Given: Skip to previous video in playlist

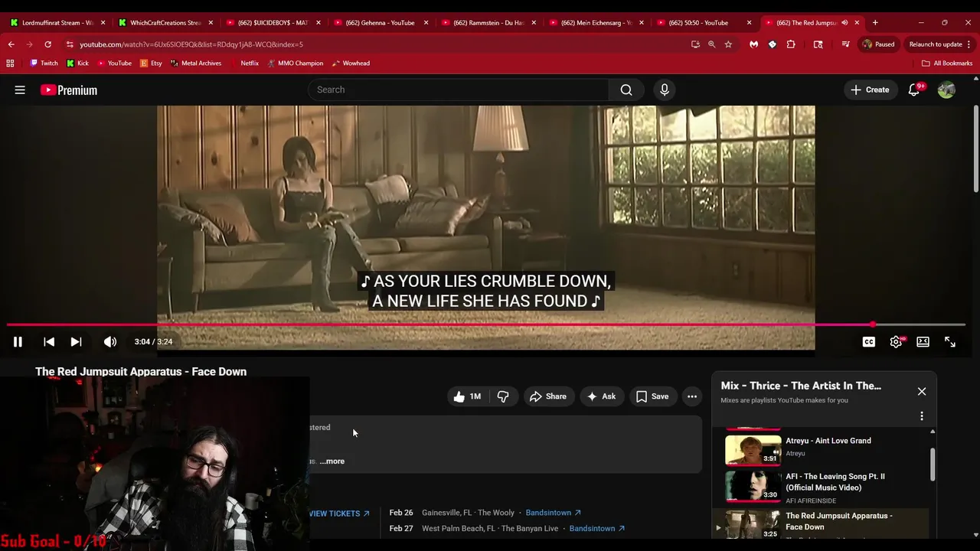Looking at the screenshot, I should tap(49, 342).
